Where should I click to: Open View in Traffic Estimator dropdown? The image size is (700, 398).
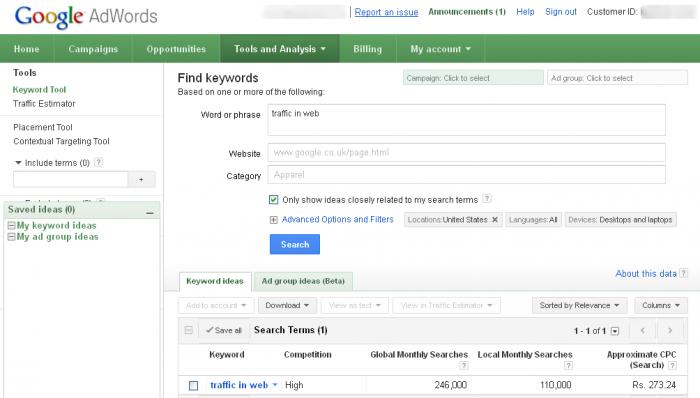coord(446,306)
